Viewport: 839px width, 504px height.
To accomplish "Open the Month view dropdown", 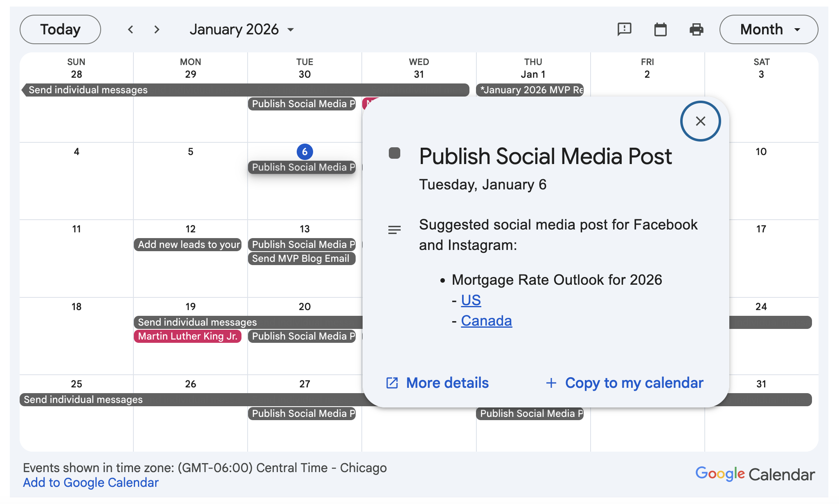I will tap(769, 29).
